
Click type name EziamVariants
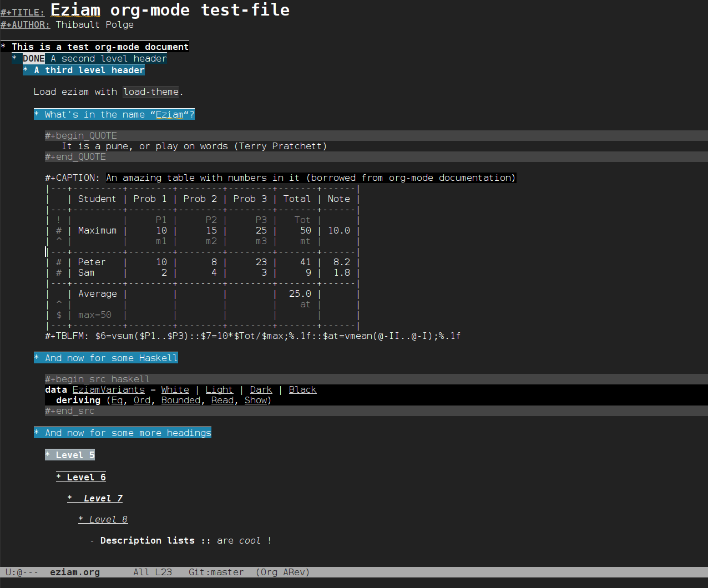point(108,389)
